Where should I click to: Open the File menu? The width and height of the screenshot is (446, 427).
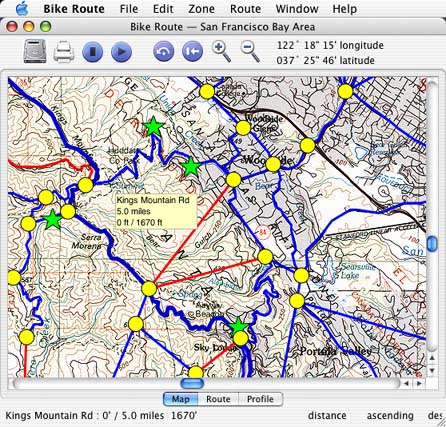129,9
